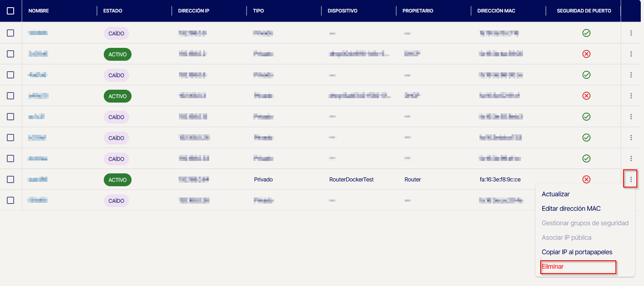644x286 pixels.
Task: Toggle the select-all checkbox in table header
Action: pyautogui.click(x=11, y=11)
